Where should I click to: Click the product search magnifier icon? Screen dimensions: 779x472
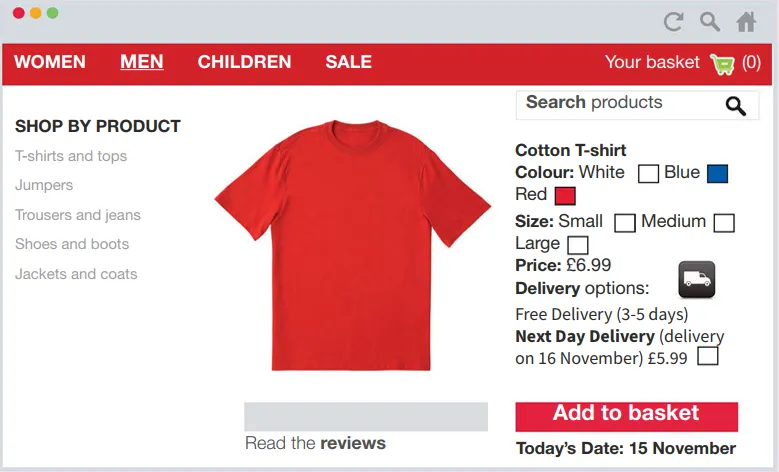click(736, 106)
